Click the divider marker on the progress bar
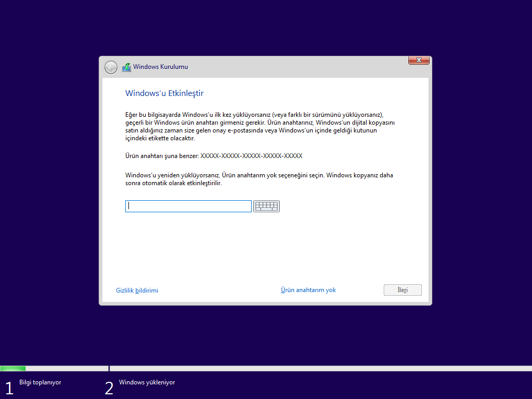Viewport: 532px width, 399px height. [109, 368]
